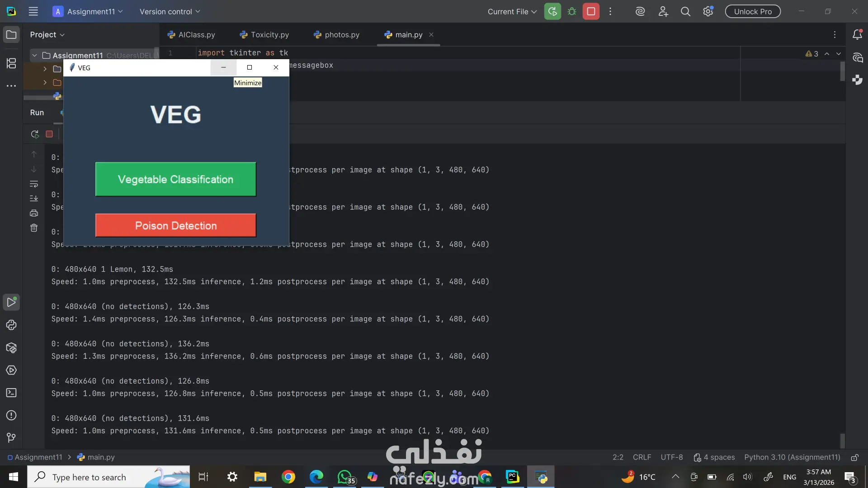This screenshot has height=488, width=868.
Task: Open Python Packages tool window
Action: [x=11, y=348]
